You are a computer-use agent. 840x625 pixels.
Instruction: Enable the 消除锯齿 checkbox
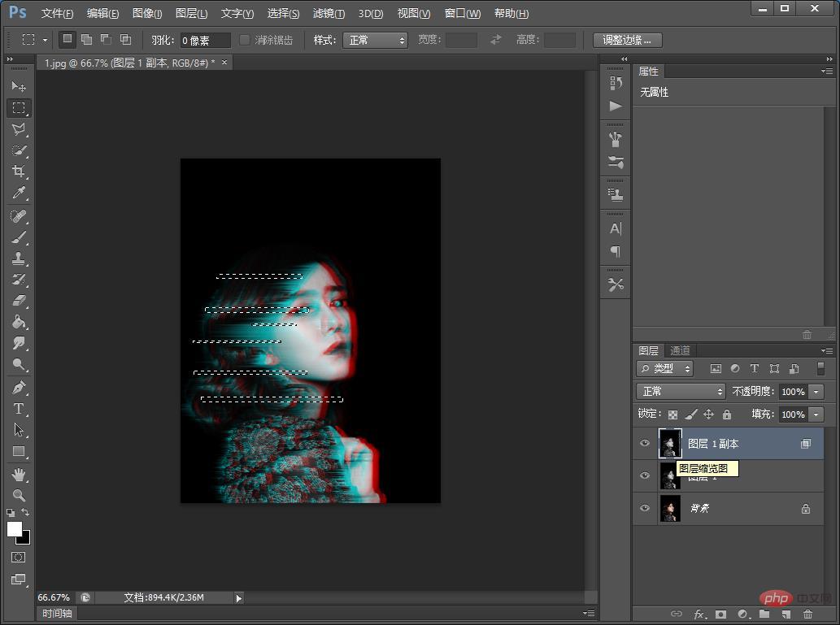click(x=245, y=40)
